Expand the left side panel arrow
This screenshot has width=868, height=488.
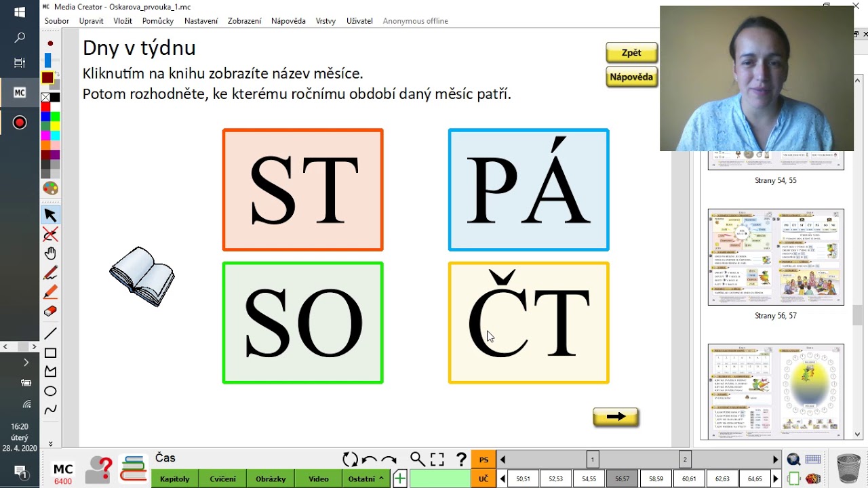pyautogui.click(x=26, y=363)
